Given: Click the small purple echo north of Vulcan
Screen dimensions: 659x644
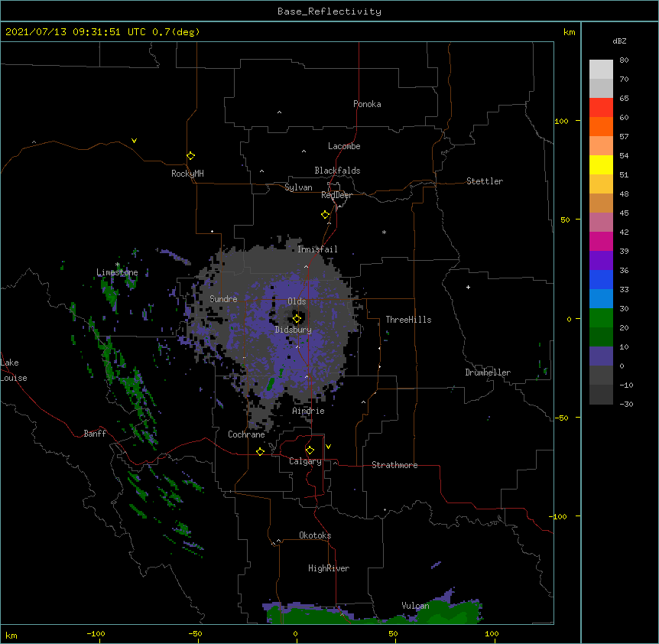Looking at the screenshot, I should (437, 564).
